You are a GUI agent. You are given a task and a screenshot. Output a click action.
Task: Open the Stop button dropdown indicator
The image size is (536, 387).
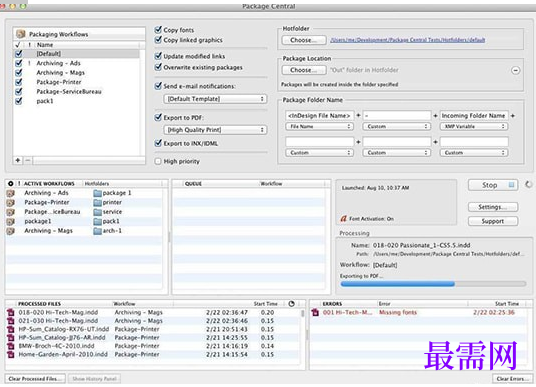511,185
